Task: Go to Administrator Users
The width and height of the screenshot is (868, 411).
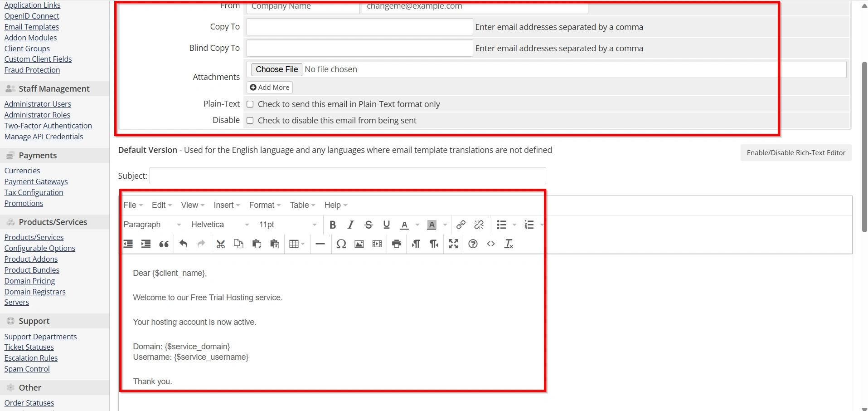Action: coord(38,104)
